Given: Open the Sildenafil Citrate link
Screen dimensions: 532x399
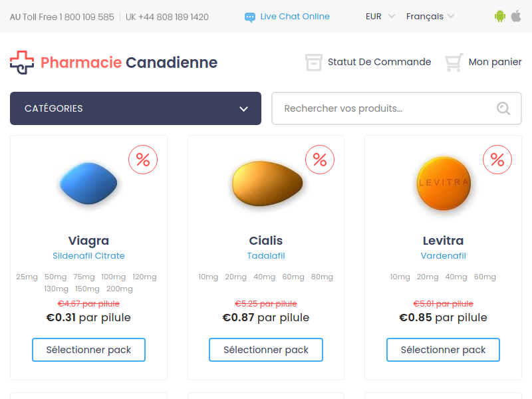Looking at the screenshot, I should [x=88, y=256].
